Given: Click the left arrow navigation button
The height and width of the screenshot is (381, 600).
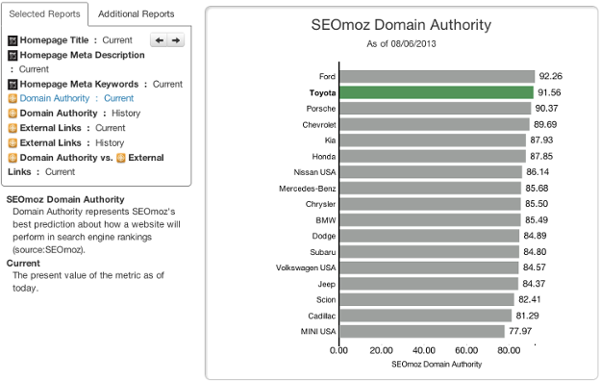Looking at the screenshot, I should pos(159,40).
